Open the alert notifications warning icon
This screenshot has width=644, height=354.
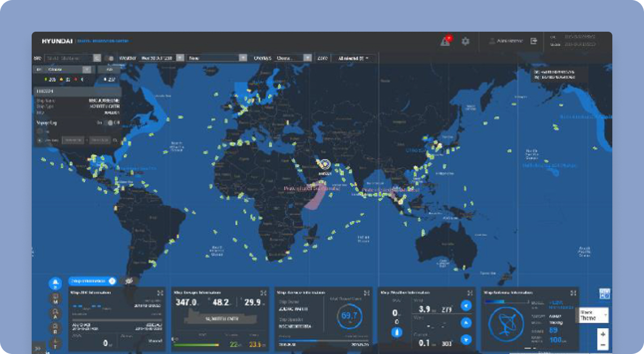pyautogui.click(x=446, y=41)
